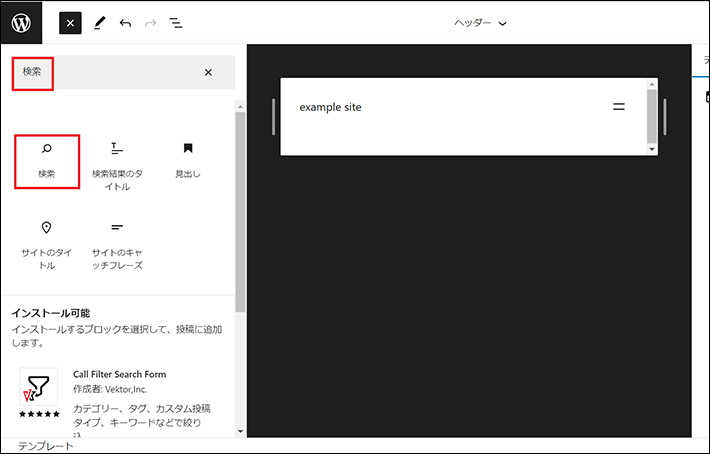Click the preview scrollbar down arrow

point(652,149)
